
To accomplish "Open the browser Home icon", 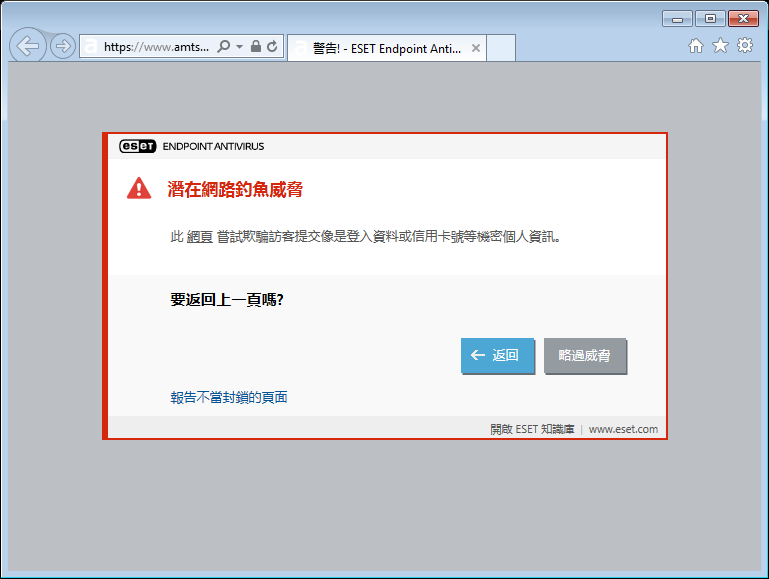I will tap(695, 46).
